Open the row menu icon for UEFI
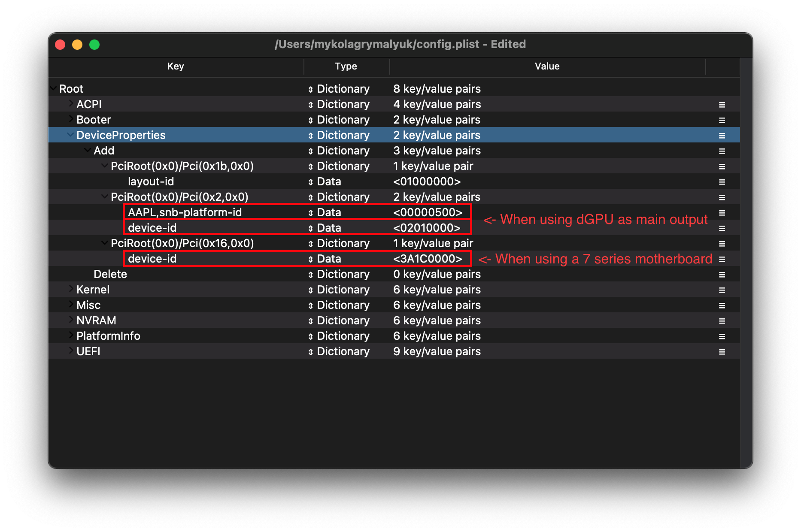This screenshot has height=532, width=801. pos(722,352)
